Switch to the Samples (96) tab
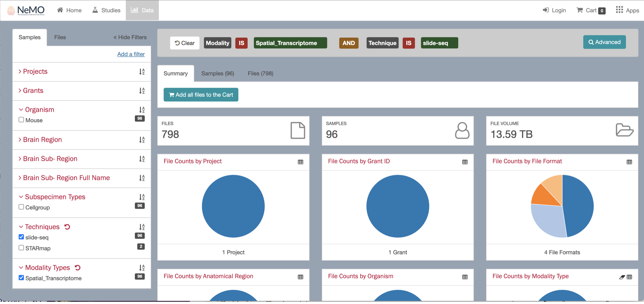The width and height of the screenshot is (644, 304). pyautogui.click(x=217, y=73)
